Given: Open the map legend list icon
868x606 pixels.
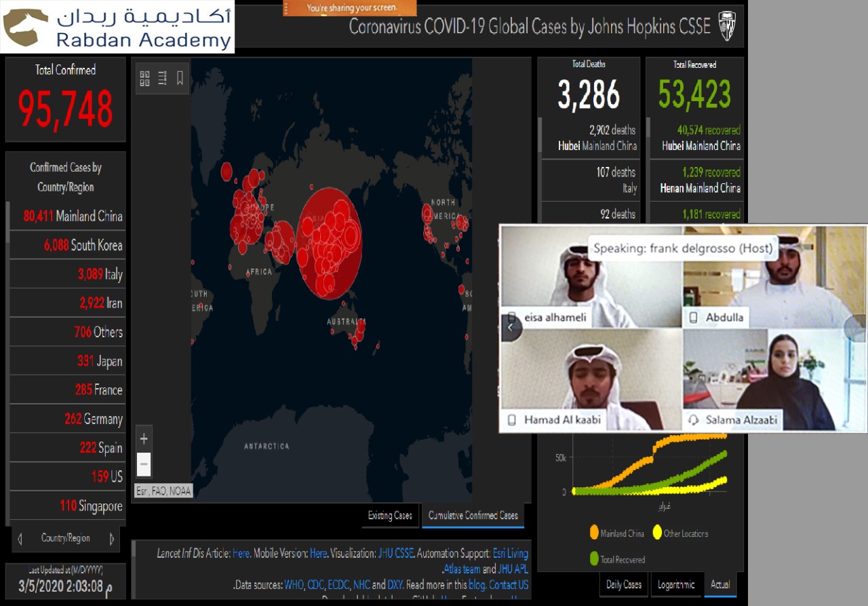Looking at the screenshot, I should click(x=162, y=78).
